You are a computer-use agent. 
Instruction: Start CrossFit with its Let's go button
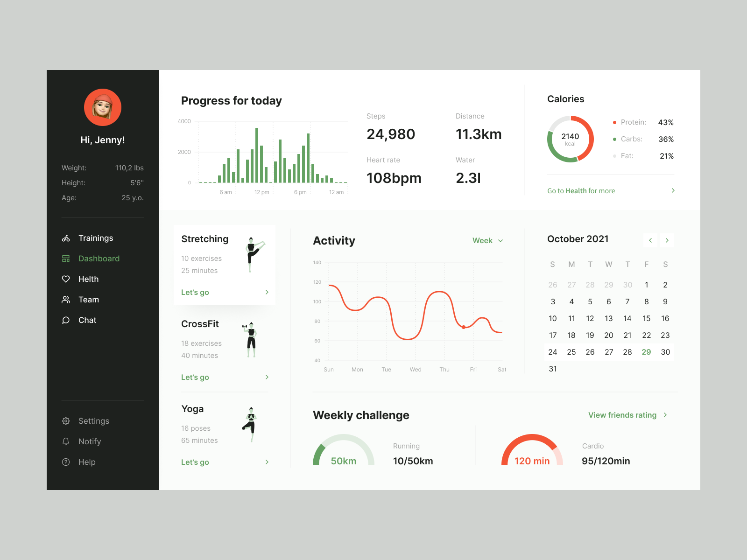[195, 377]
